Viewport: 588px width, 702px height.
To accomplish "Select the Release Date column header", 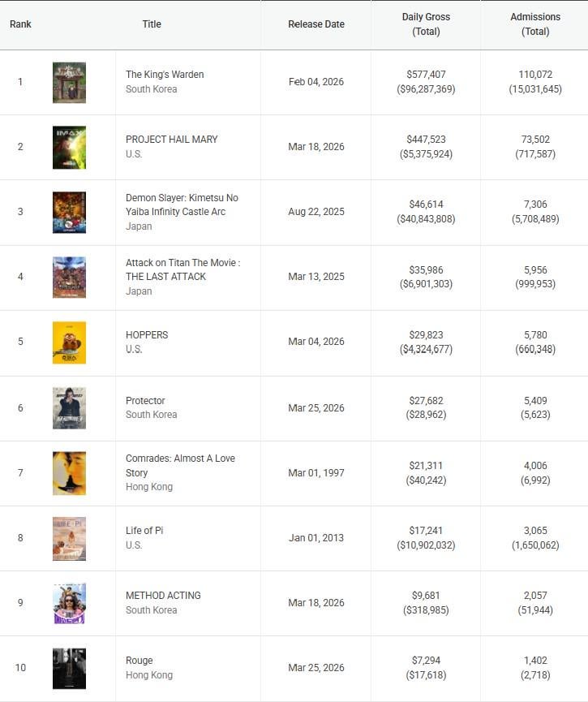I will tap(316, 24).
